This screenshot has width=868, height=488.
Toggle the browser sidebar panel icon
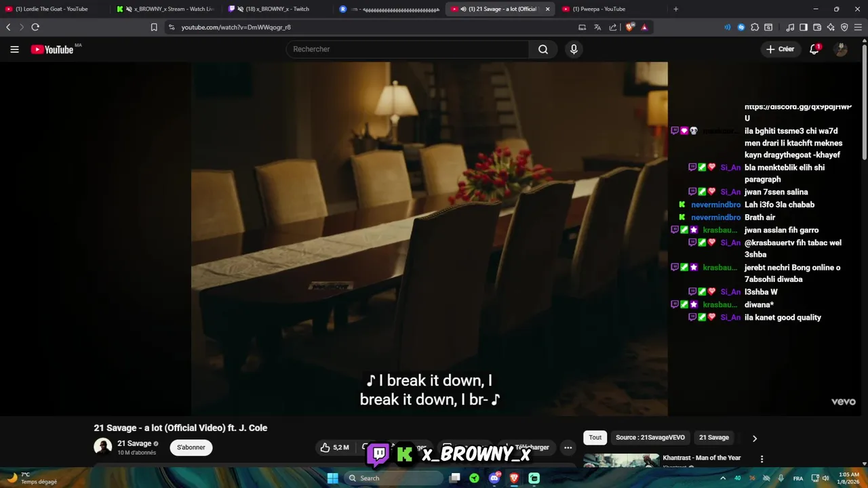pos(804,27)
